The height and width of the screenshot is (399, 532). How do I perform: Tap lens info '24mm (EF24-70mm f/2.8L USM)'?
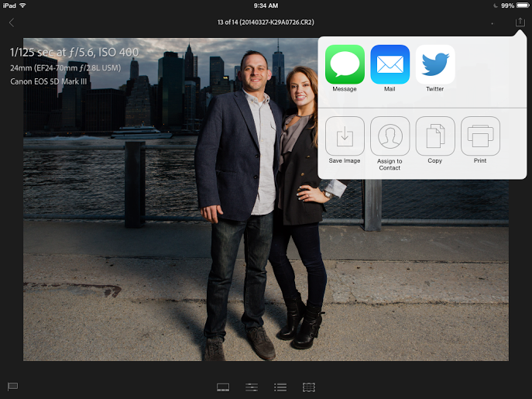click(66, 68)
